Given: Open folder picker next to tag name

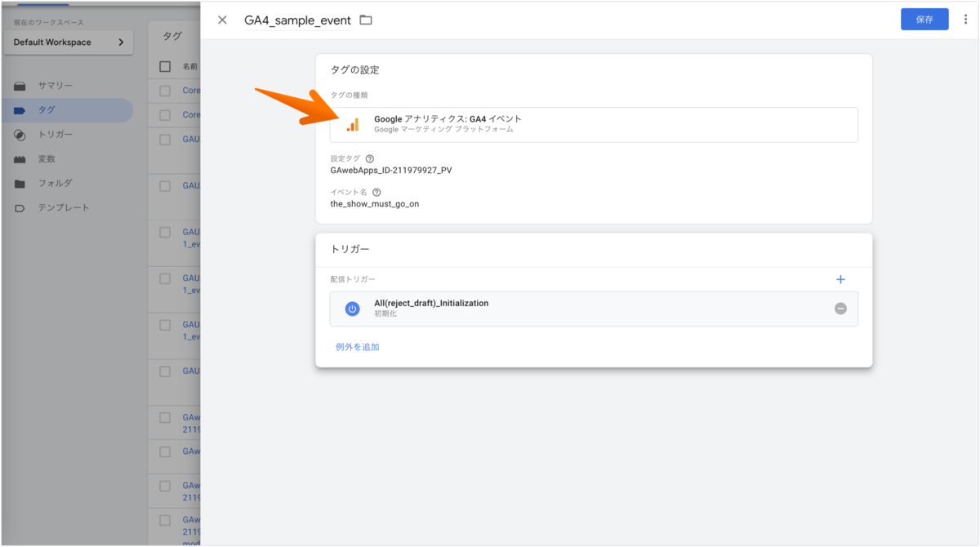Looking at the screenshot, I should coord(366,20).
